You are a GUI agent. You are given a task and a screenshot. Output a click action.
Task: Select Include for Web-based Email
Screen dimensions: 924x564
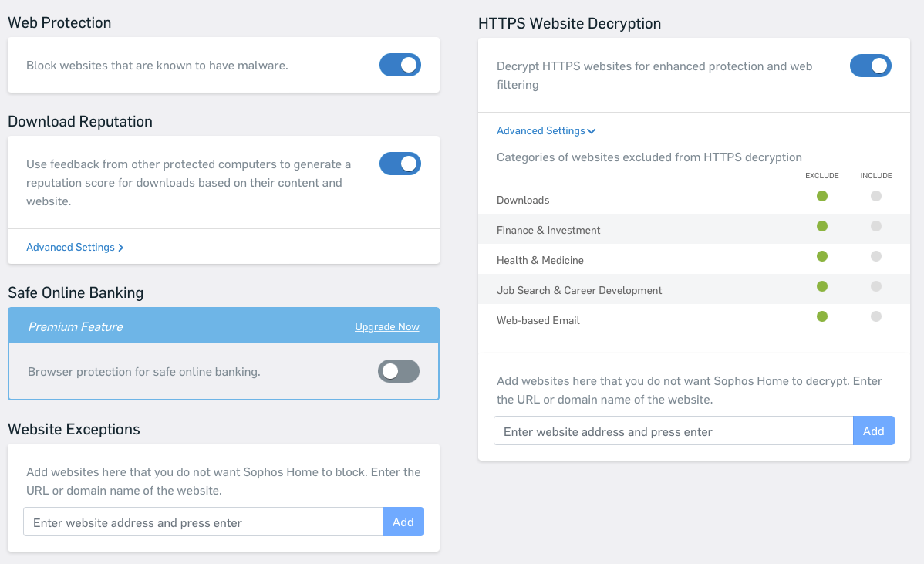[x=875, y=316]
